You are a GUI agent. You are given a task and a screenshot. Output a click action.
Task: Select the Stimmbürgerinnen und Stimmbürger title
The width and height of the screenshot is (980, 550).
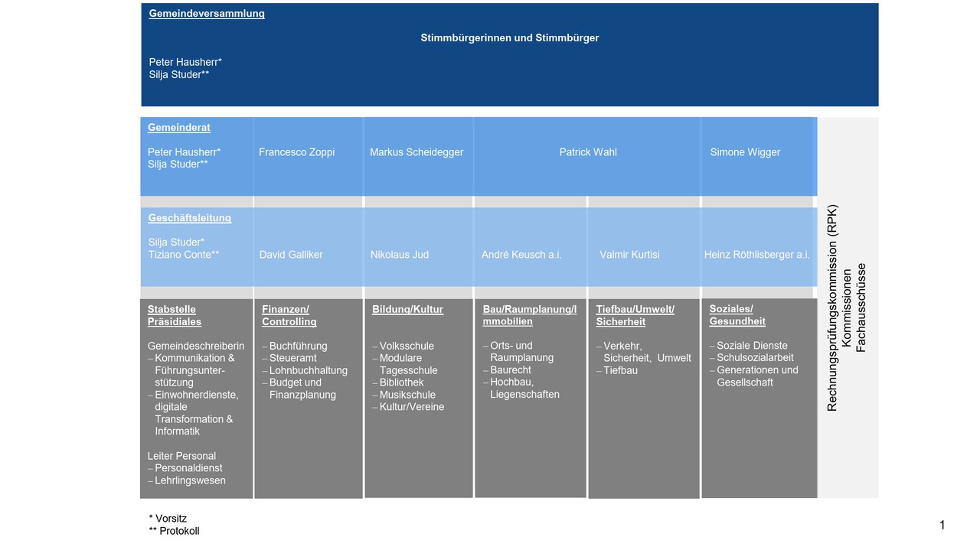[x=510, y=37]
